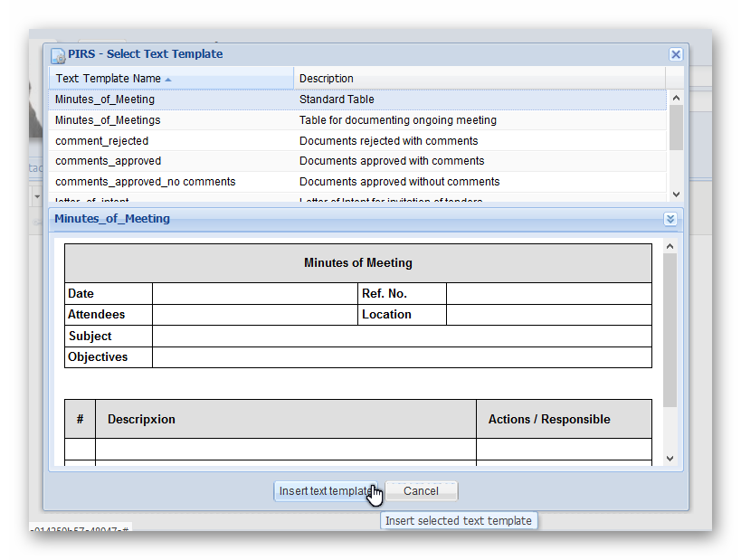Click the Description column header
The width and height of the screenshot is (741, 560).
point(326,79)
